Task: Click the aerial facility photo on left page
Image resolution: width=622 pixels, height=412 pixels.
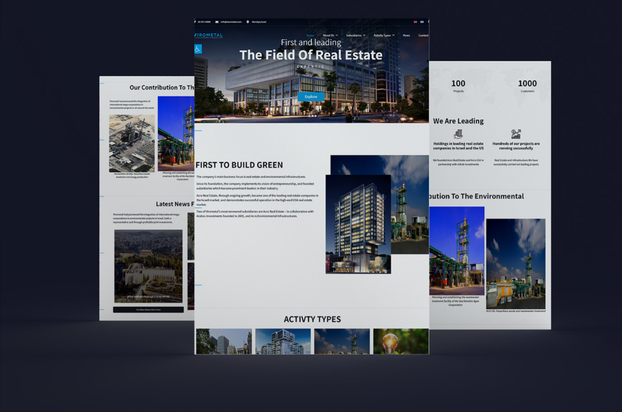Action: click(132, 143)
